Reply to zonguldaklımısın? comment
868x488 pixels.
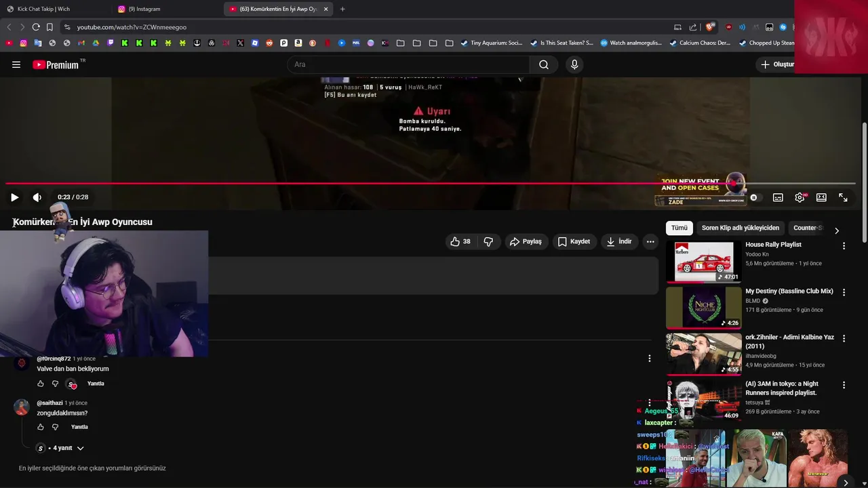pyautogui.click(x=79, y=427)
